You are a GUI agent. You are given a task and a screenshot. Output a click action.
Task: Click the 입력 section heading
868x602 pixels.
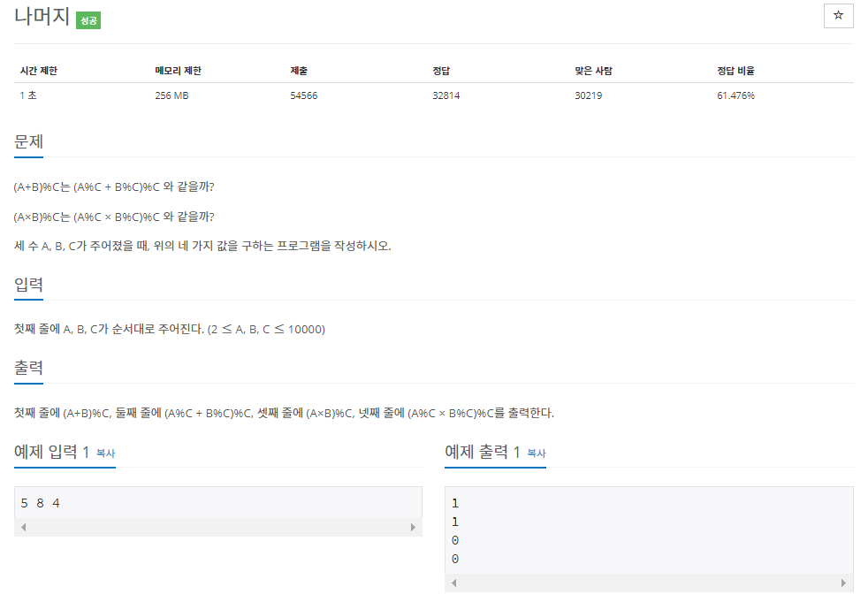(28, 285)
